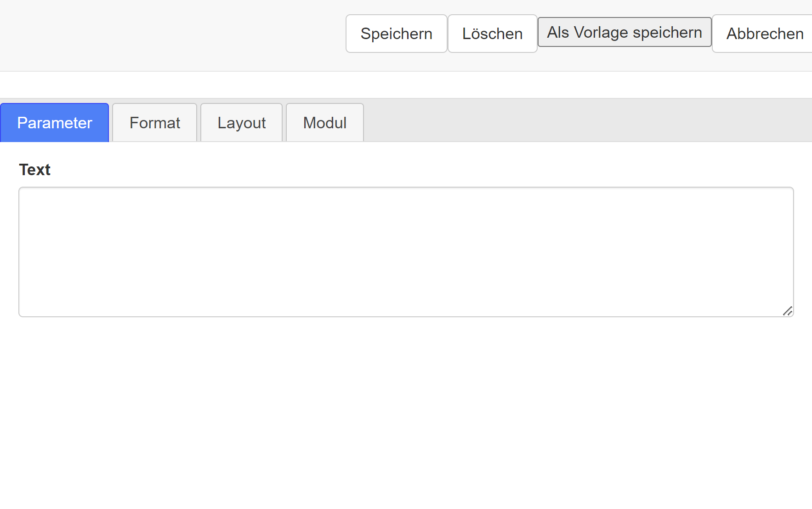Show formatting options under Format

click(155, 123)
